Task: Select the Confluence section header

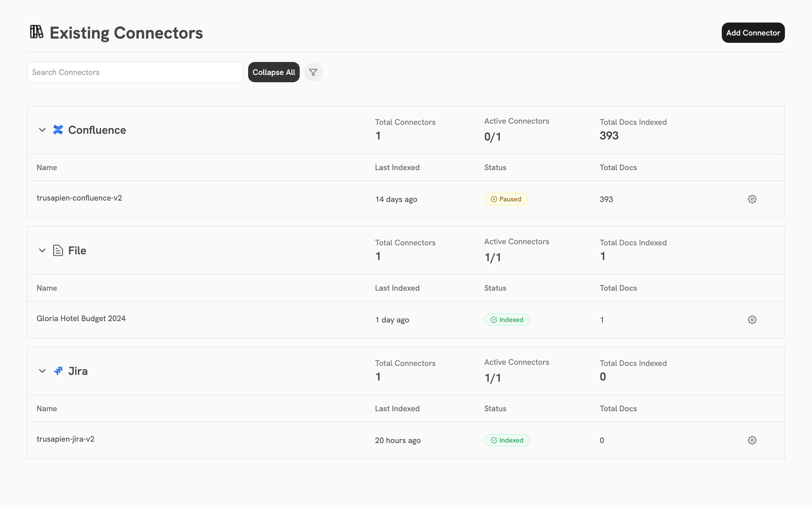Action: [x=97, y=130]
